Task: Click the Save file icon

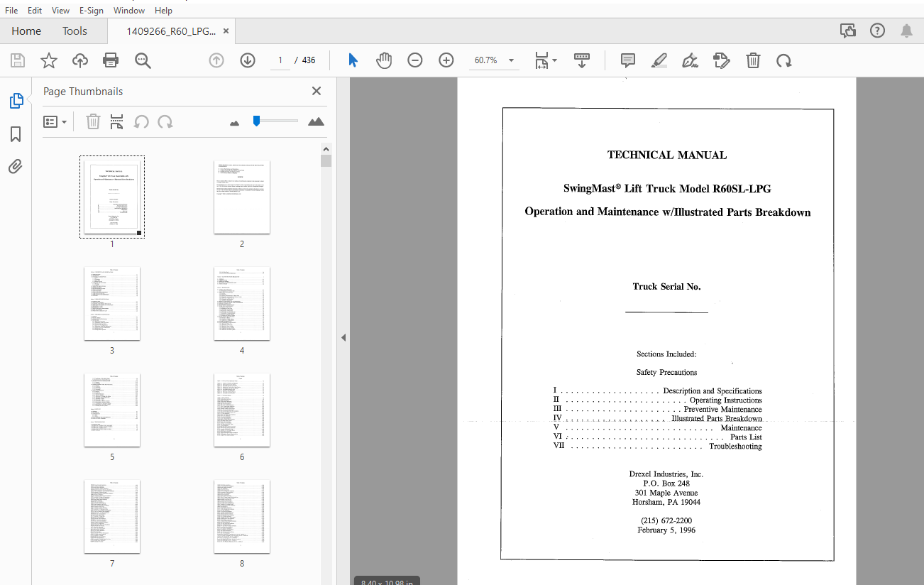Action: [x=18, y=60]
